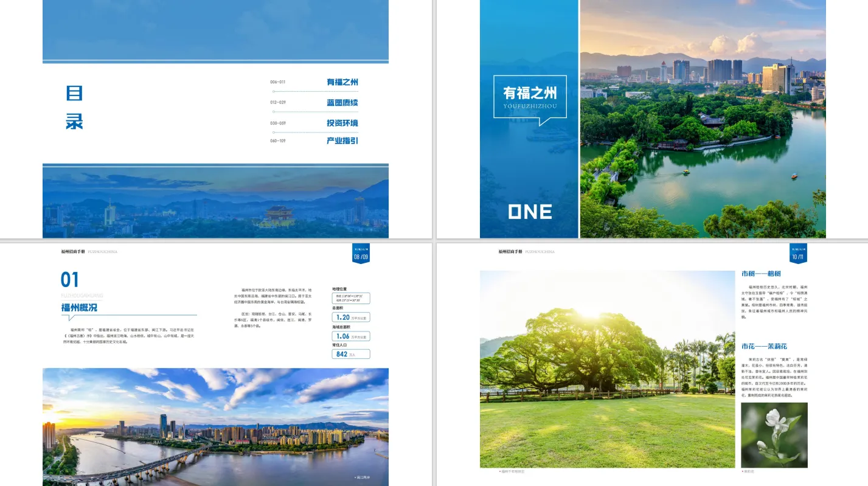Click the 08/09 page number tag
This screenshot has width=868, height=486.
click(361, 254)
